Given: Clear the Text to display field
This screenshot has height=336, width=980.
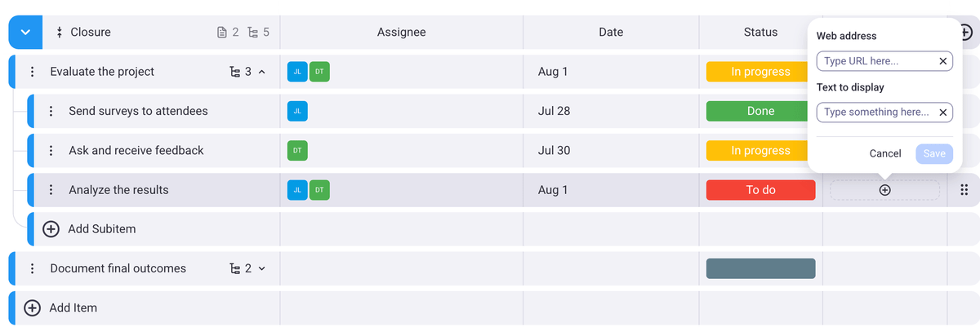Looking at the screenshot, I should click(x=942, y=113).
